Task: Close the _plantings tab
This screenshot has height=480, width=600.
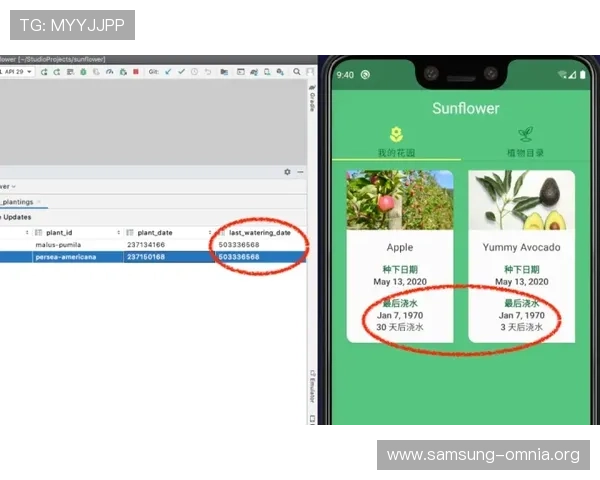Action: [x=39, y=202]
